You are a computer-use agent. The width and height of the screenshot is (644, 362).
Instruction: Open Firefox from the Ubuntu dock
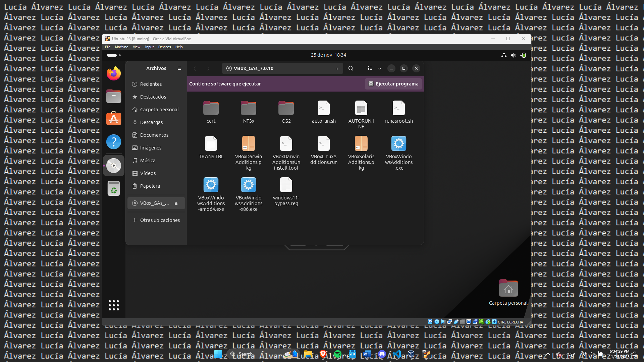pos(114,73)
